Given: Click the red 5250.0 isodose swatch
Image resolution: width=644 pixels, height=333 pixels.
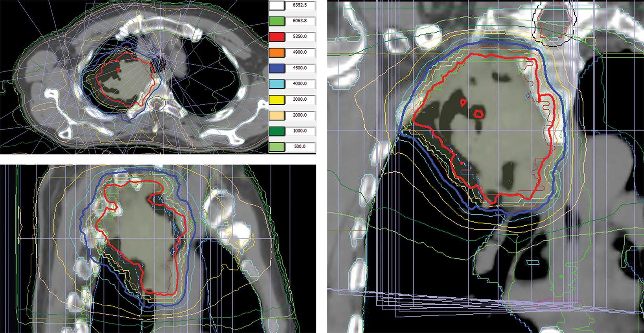Looking at the screenshot, I should tap(276, 36).
